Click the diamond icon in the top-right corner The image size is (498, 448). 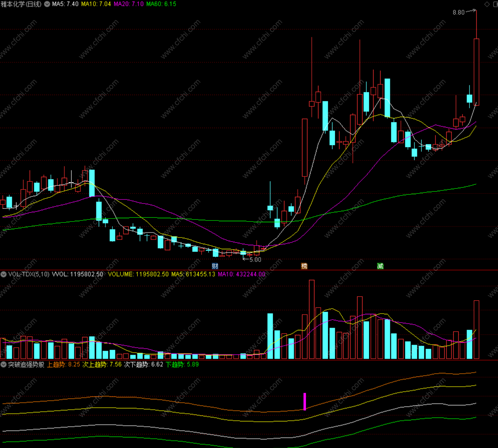pyautogui.click(x=487, y=4)
